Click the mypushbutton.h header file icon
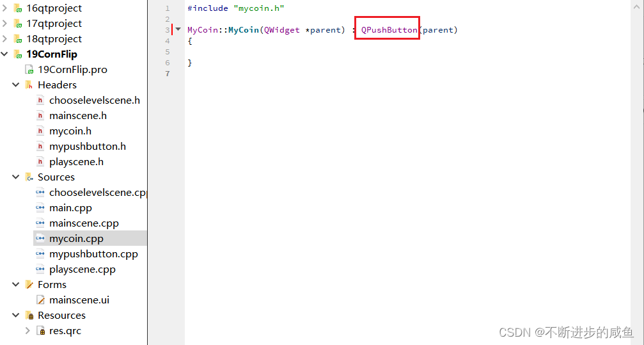 click(40, 147)
